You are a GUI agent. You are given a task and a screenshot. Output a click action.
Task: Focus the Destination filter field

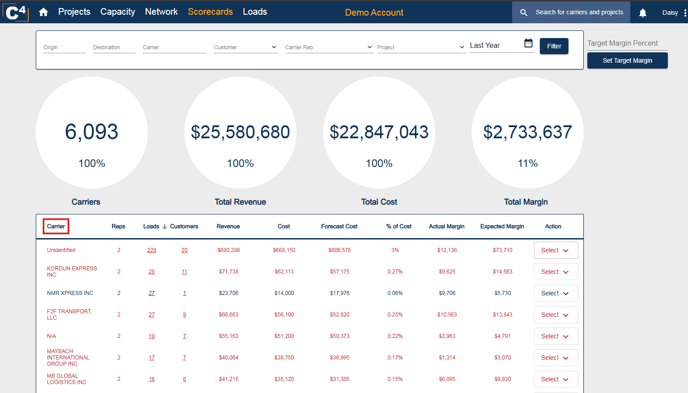[114, 47]
